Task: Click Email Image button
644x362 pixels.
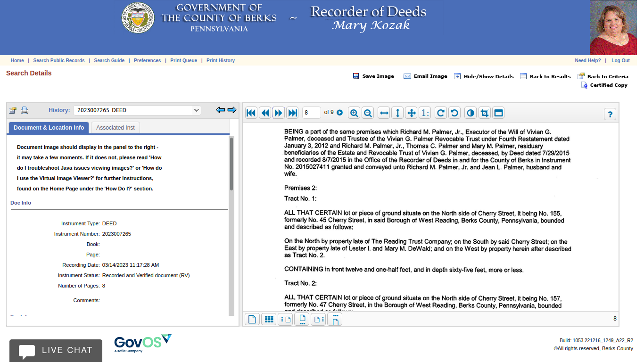Action: 425,76
